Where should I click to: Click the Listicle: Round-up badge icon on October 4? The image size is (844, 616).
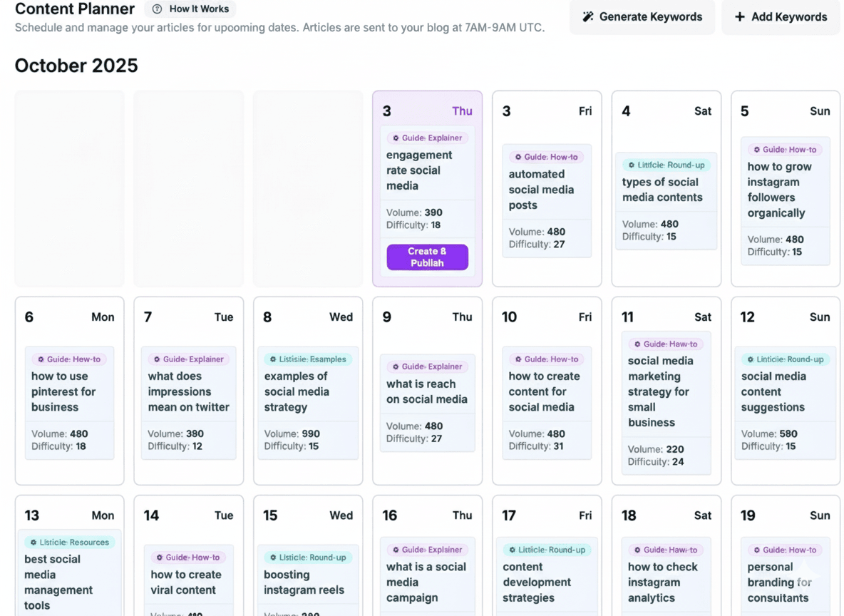click(x=633, y=164)
